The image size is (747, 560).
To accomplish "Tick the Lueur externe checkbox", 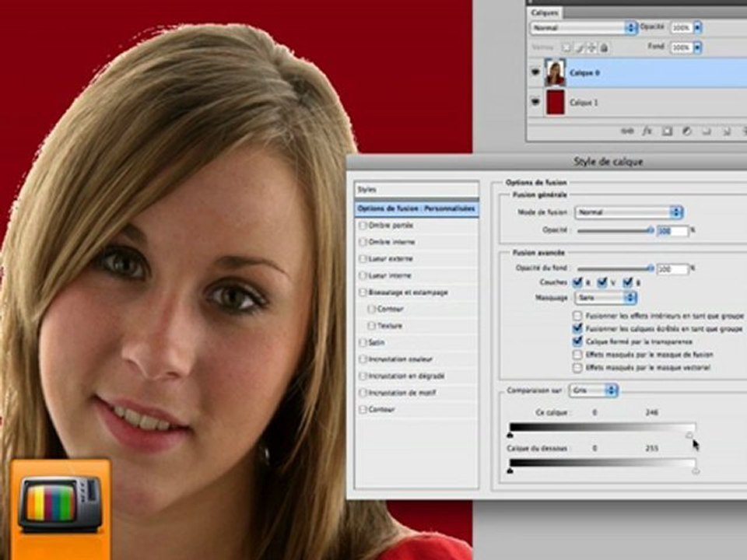I will coord(363,258).
